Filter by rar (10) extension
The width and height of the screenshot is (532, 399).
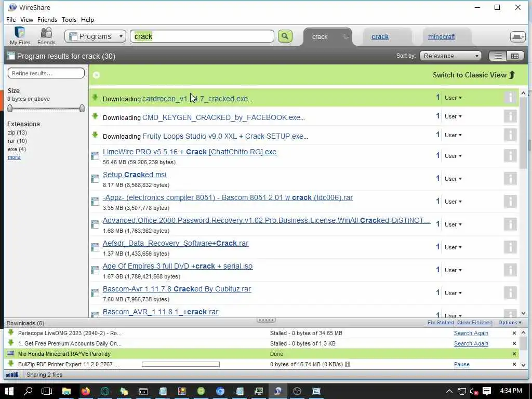point(17,141)
